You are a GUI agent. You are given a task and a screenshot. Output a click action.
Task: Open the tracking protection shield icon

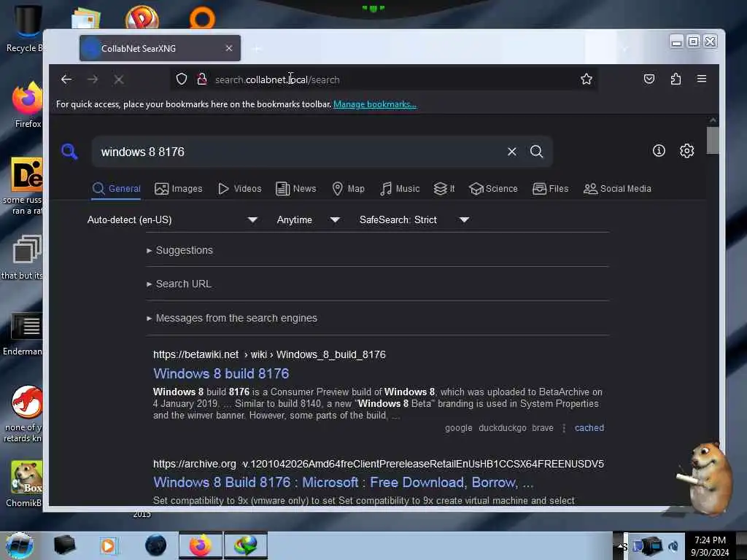(x=182, y=79)
